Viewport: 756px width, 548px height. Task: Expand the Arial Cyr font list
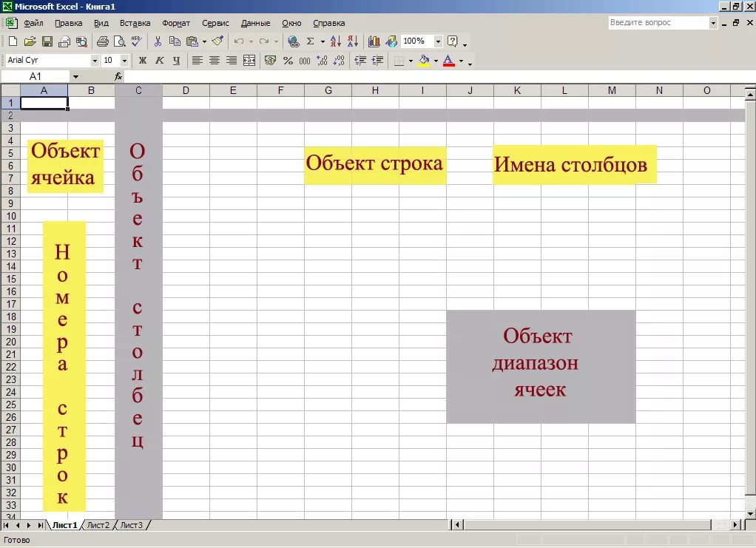[x=95, y=60]
